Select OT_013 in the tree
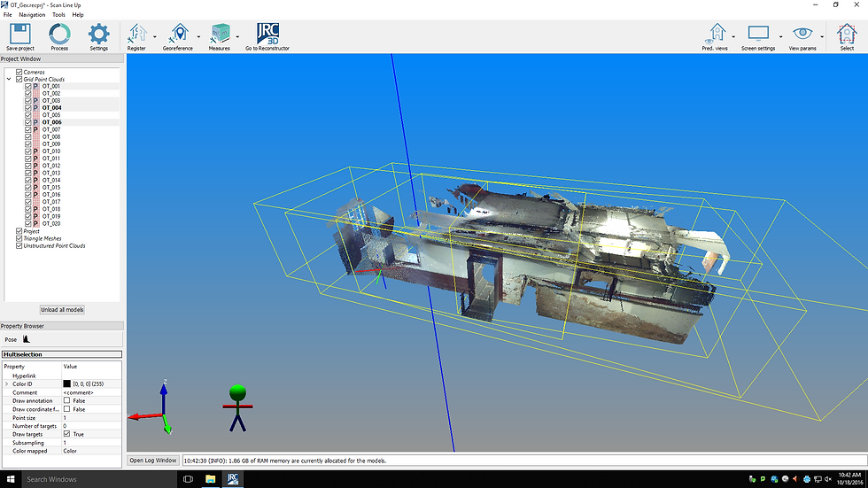The height and width of the screenshot is (488, 868). (x=51, y=173)
